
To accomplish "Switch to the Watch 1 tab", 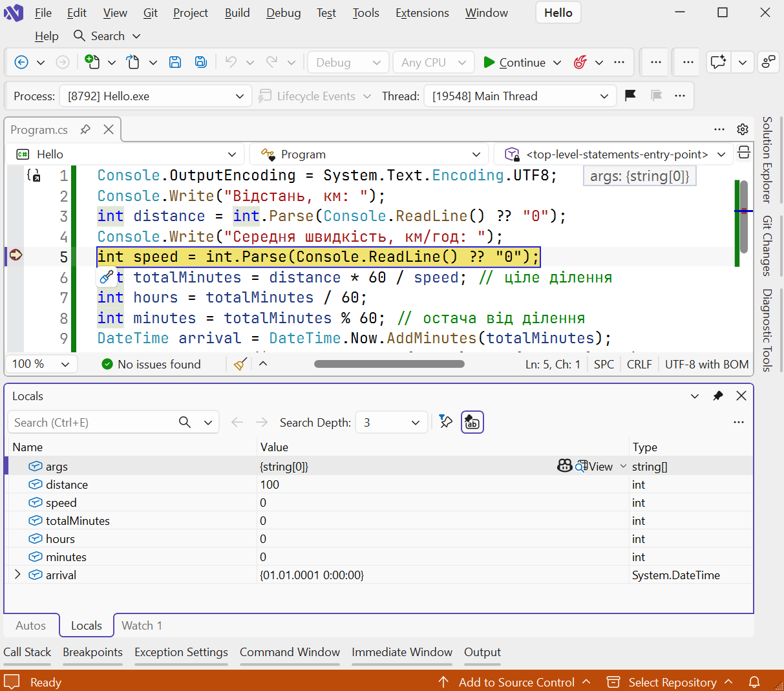I will click(142, 625).
